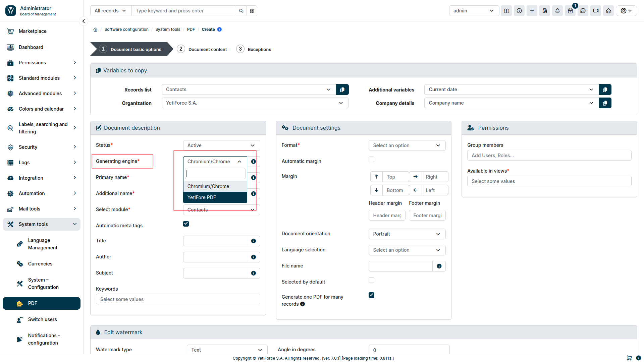Toggle Selected by default checkbox

(x=371, y=280)
